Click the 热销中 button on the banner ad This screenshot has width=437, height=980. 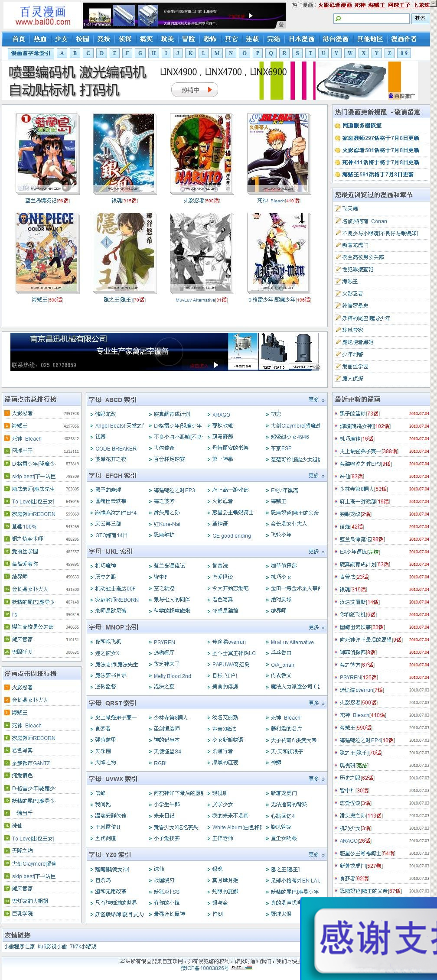[194, 90]
